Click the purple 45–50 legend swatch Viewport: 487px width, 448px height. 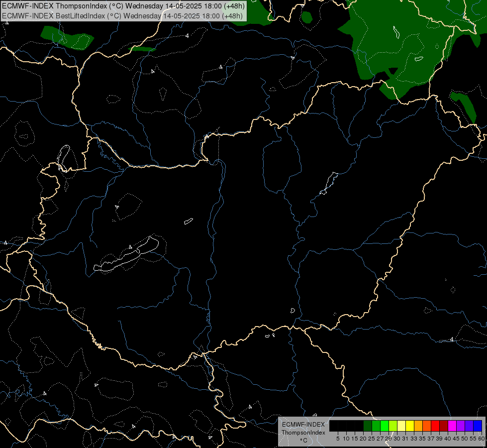[461, 426]
